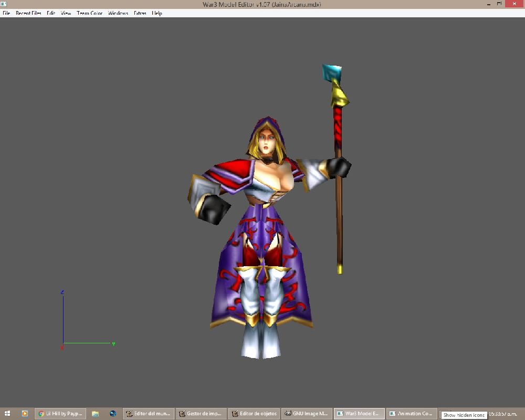
Task: Switch to Editor del mundo taskbar window
Action: [x=149, y=414]
